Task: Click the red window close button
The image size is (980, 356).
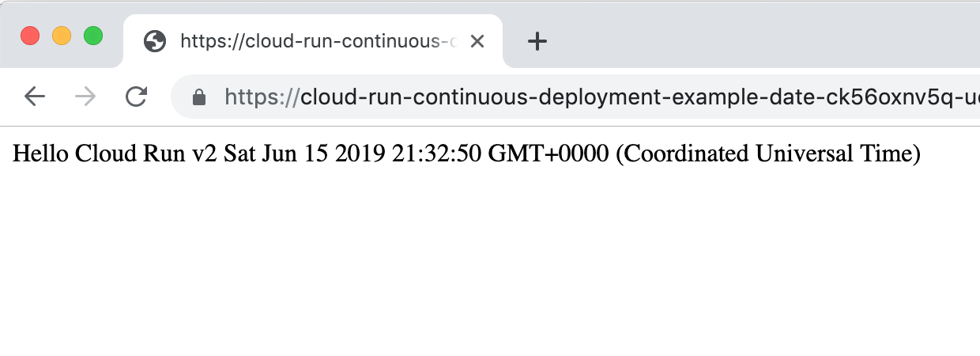Action: point(30,36)
